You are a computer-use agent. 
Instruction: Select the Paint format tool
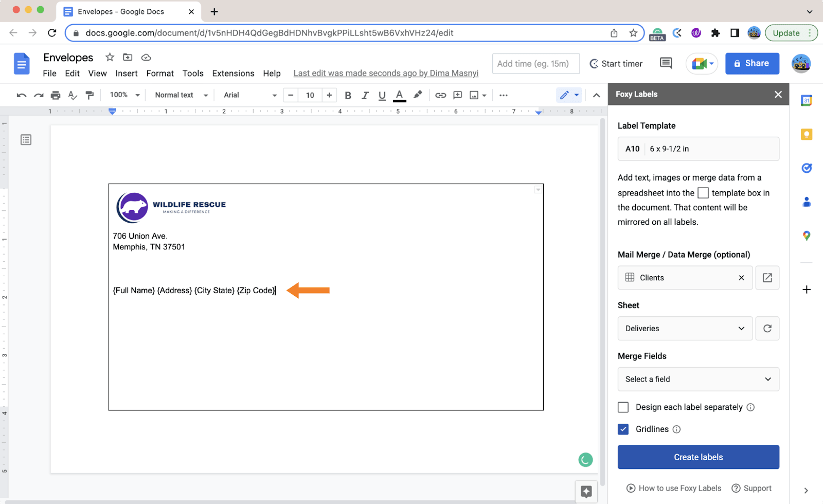coord(90,95)
